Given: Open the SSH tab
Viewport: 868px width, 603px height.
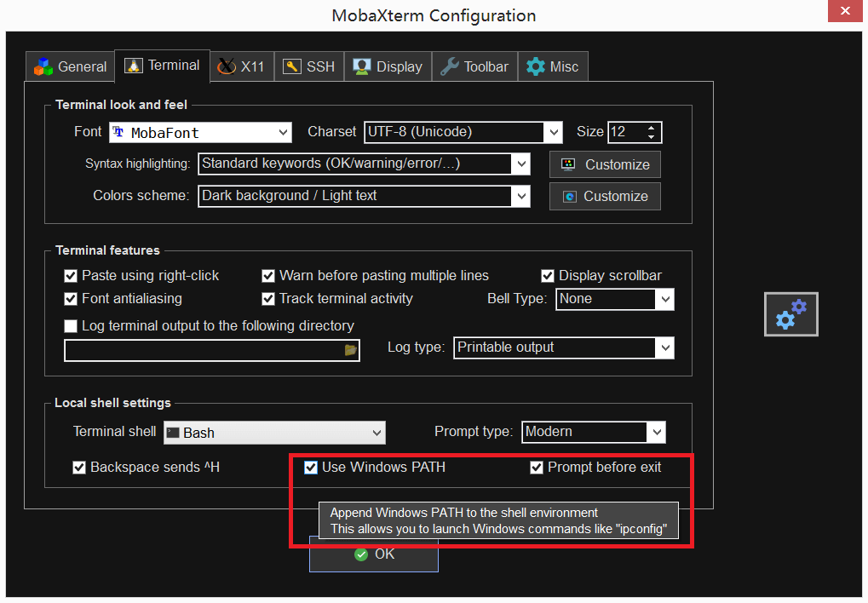Looking at the screenshot, I should [x=309, y=67].
